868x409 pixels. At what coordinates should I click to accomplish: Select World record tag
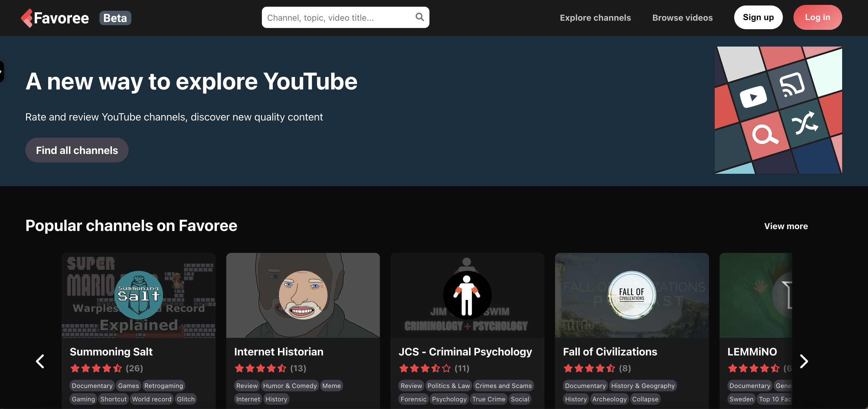coord(152,399)
